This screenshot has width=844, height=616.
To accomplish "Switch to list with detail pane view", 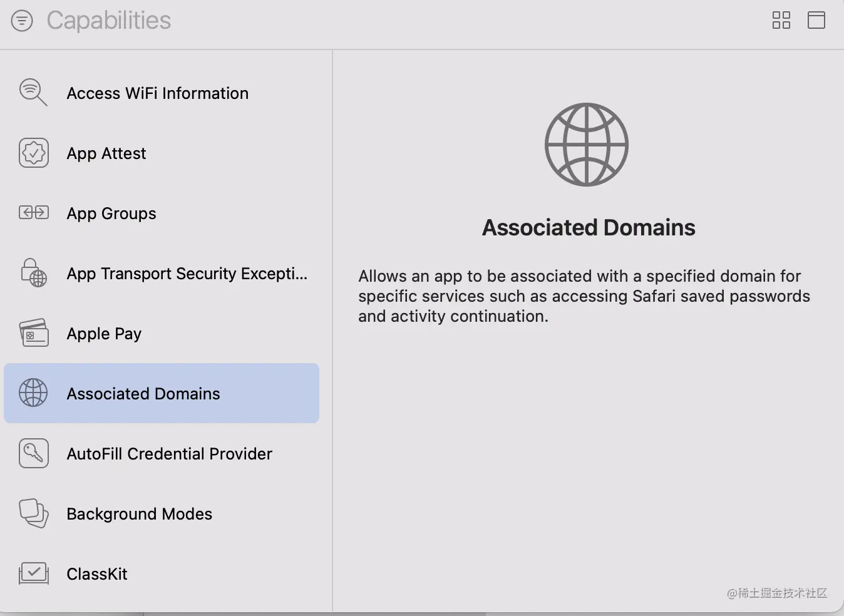I will point(816,20).
